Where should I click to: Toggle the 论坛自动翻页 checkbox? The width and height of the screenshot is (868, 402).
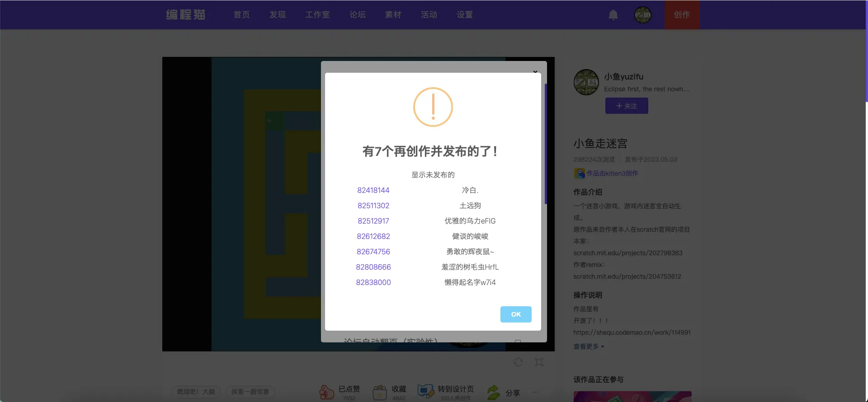(518, 342)
